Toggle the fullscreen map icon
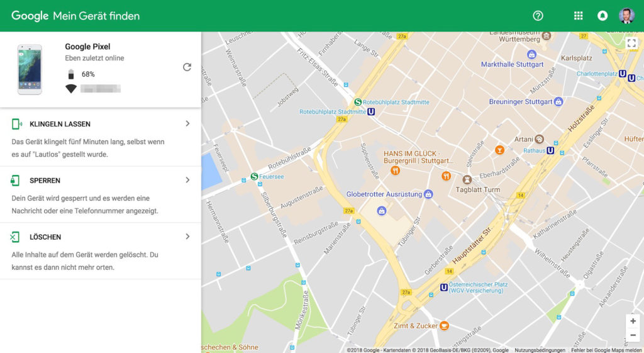The height and width of the screenshot is (353, 644). pyautogui.click(x=631, y=43)
